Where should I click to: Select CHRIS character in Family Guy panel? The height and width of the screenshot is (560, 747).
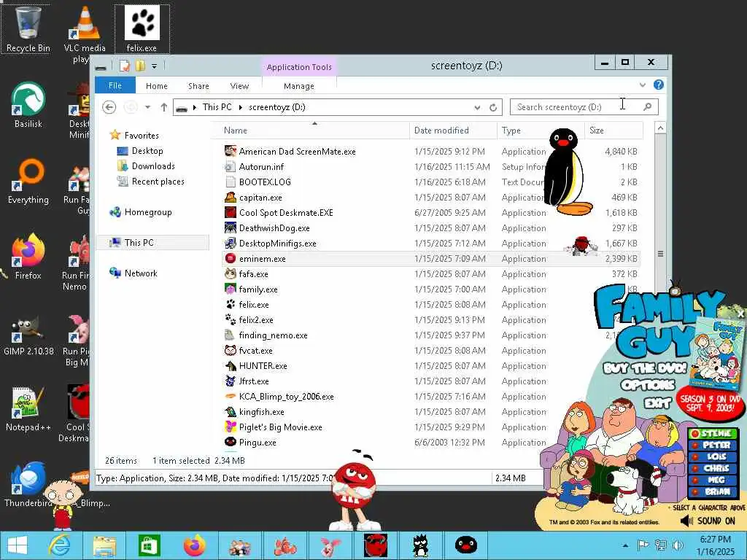[x=713, y=468]
